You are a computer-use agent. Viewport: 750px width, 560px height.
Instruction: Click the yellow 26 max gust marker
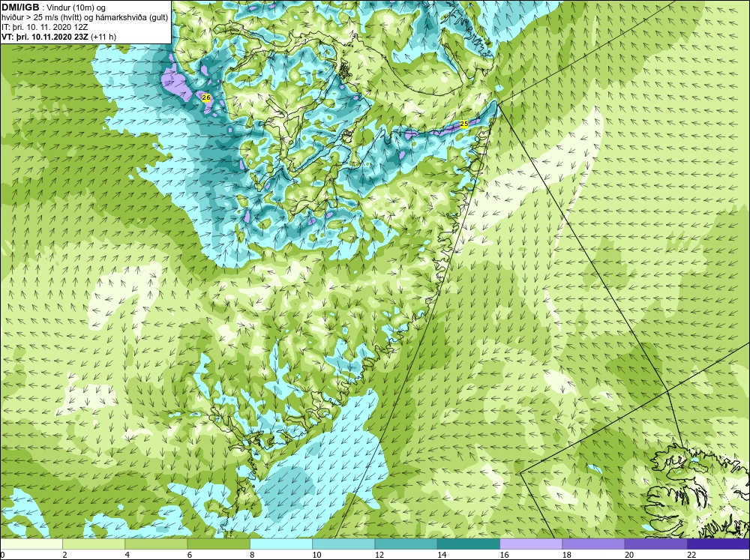click(206, 97)
